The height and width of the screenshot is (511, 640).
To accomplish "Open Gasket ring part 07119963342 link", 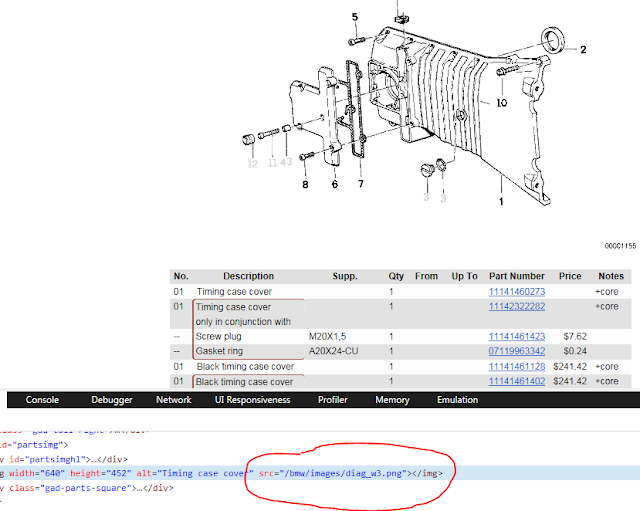I will (517, 351).
